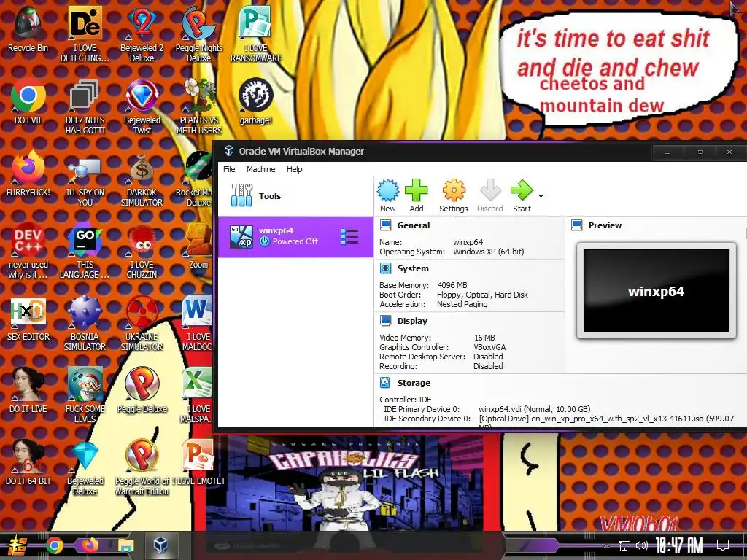This screenshot has width=747, height=560.
Task: Open DEEZ NUTS HAH GOTTI desktop icon
Action: (x=85, y=106)
